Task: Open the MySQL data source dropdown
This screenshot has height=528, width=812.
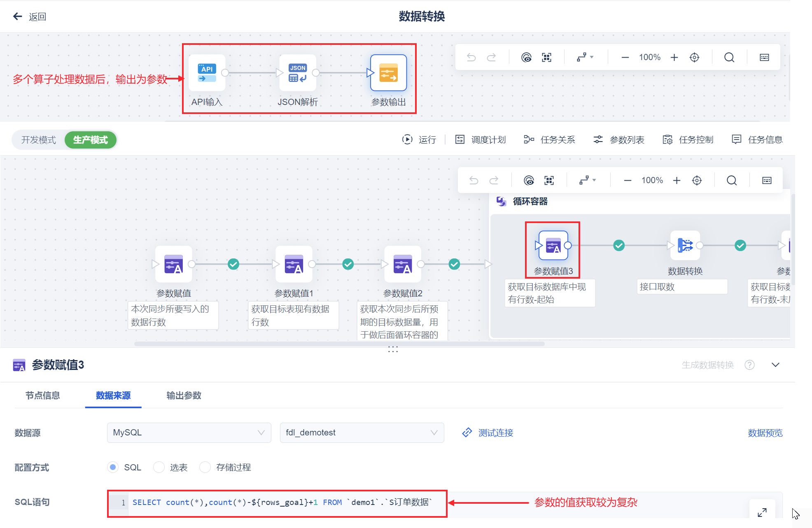Action: pos(189,433)
